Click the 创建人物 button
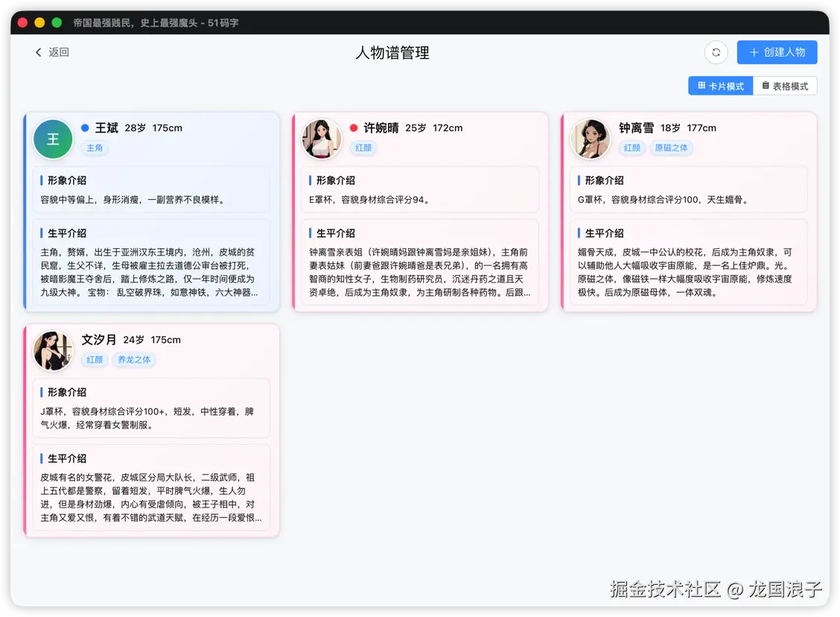This screenshot has height=617, width=840. pyautogui.click(x=777, y=52)
